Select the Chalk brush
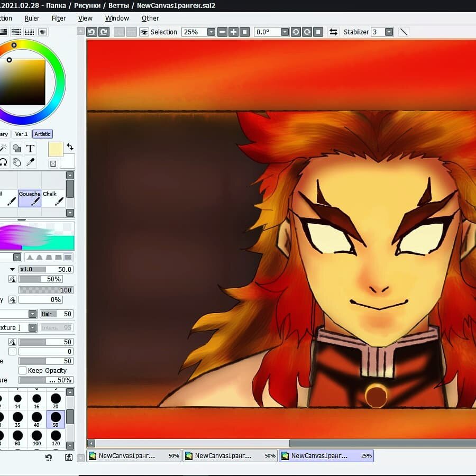Viewport: 476px width, 476px height. click(x=53, y=198)
